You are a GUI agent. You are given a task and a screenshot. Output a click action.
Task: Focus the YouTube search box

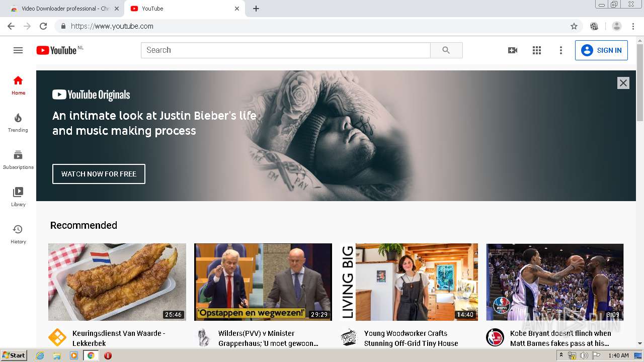[286, 50]
